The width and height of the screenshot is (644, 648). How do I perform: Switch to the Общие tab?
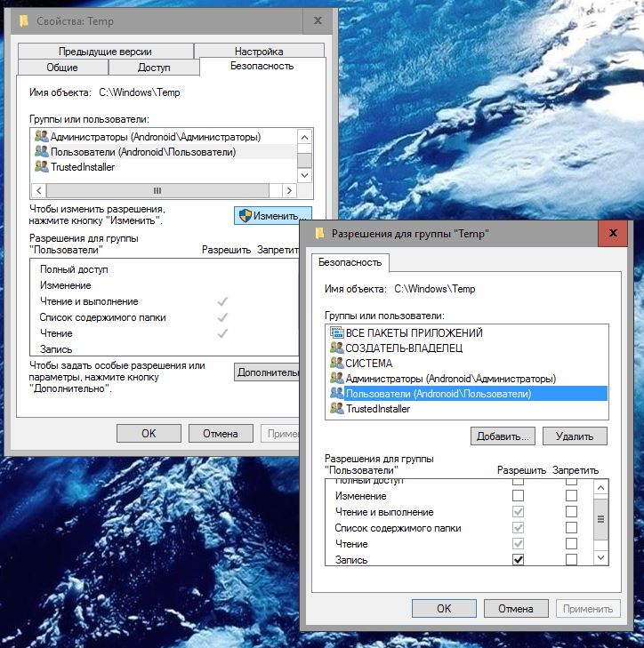(x=61, y=68)
